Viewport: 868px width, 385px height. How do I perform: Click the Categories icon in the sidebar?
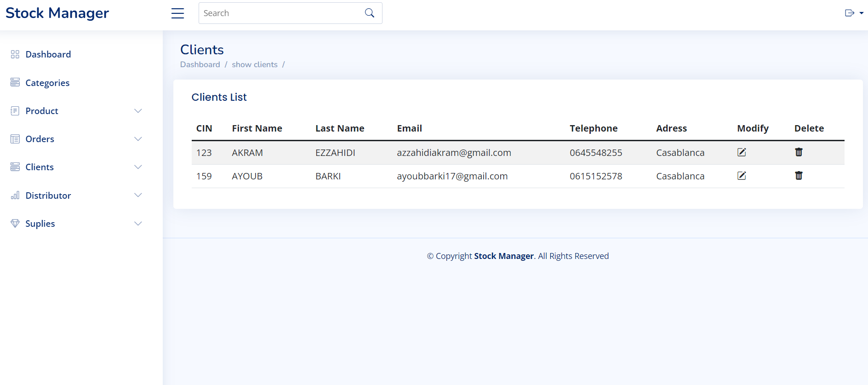pyautogui.click(x=15, y=82)
